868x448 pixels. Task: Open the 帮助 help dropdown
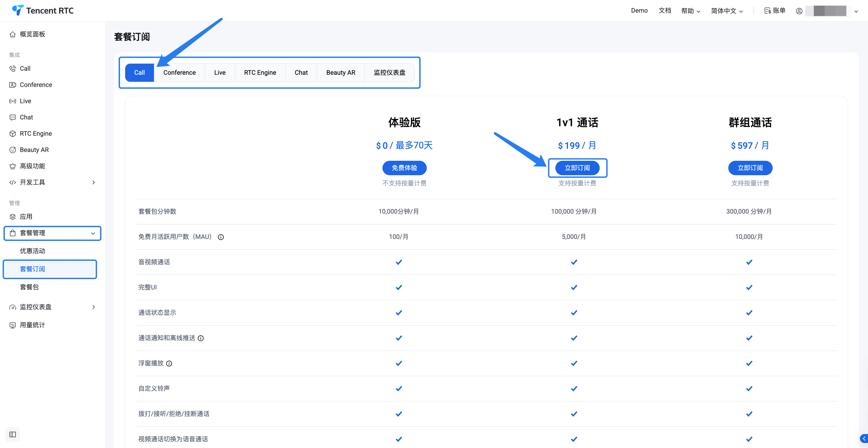pos(690,11)
